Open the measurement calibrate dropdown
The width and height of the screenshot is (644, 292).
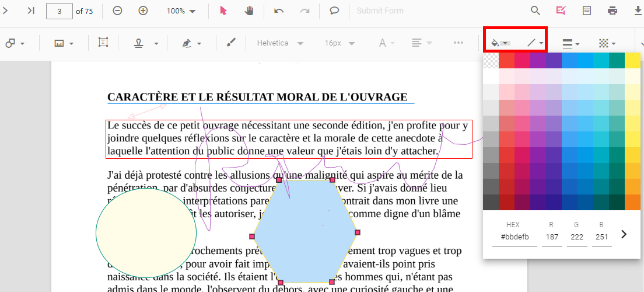click(x=64, y=43)
